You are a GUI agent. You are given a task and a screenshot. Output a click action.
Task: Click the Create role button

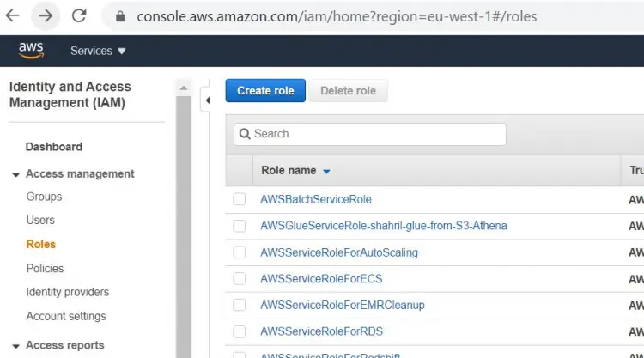(265, 90)
